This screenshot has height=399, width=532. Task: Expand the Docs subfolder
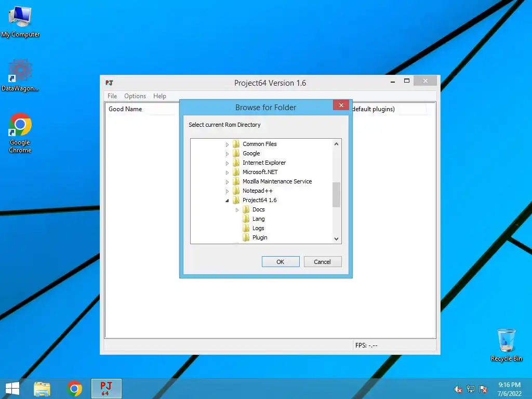[237, 210]
